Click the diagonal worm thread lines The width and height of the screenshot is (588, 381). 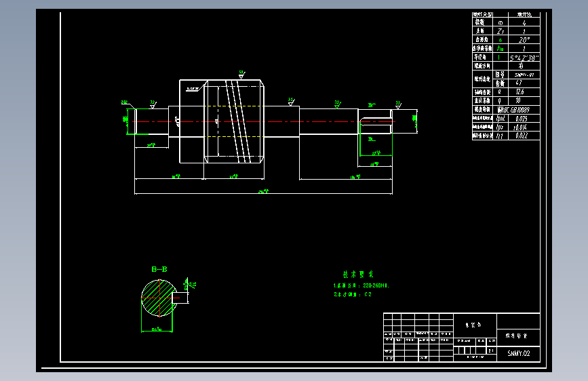click(238, 121)
